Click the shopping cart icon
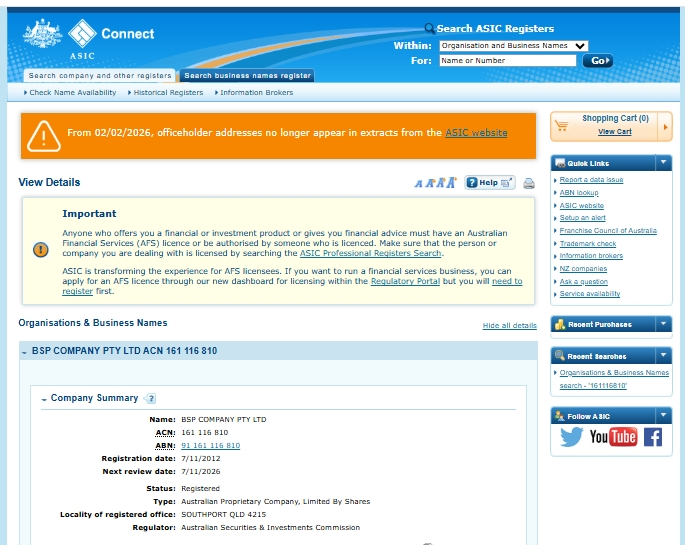Viewport: 685px width, 545px height. pyautogui.click(x=561, y=126)
